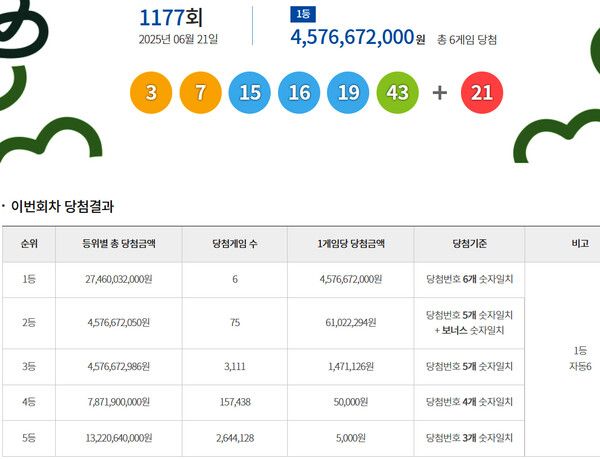Click the top prize amount 4,576,672,000원

click(358, 37)
